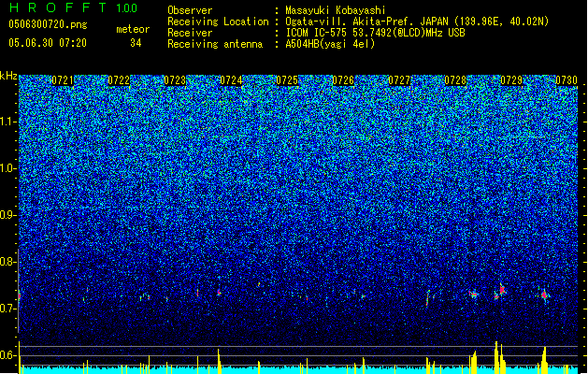Click the yellow power peak near 0724
588x374 pixels.
click(x=219, y=361)
